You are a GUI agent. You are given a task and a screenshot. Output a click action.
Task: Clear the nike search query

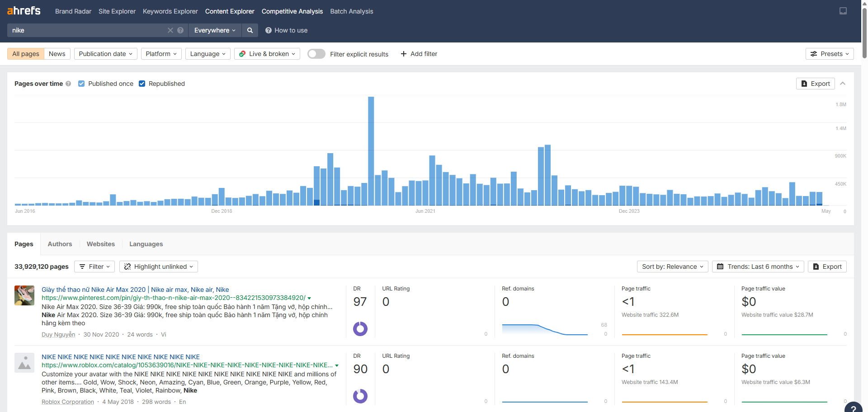pyautogui.click(x=170, y=30)
